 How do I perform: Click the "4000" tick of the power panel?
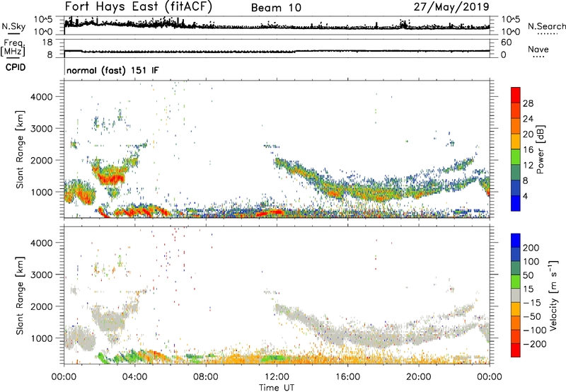pyautogui.click(x=42, y=97)
